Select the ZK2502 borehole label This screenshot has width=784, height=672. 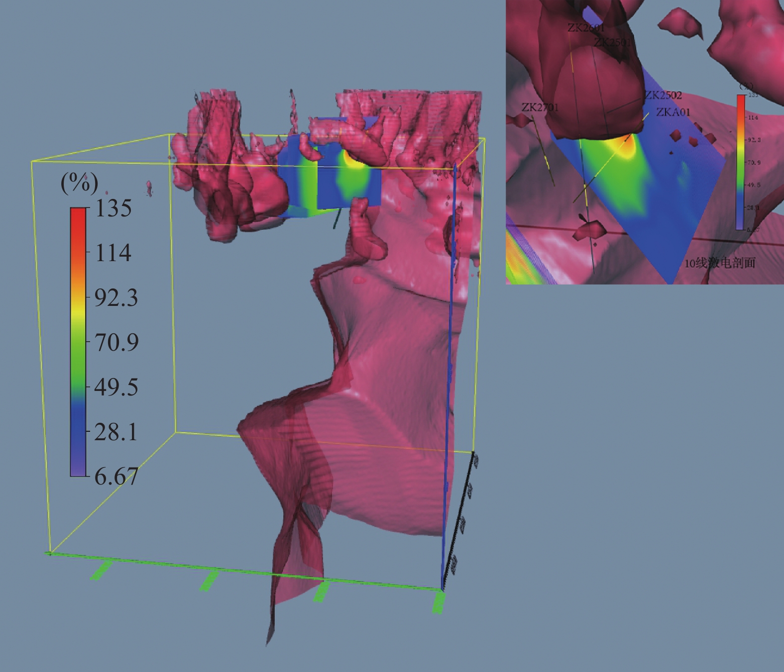pyautogui.click(x=663, y=95)
